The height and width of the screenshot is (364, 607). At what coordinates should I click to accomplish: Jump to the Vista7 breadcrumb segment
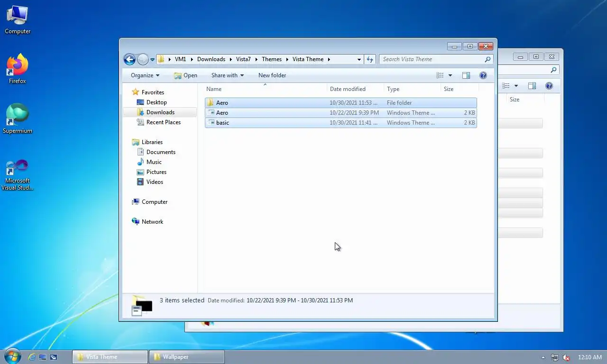tap(243, 59)
